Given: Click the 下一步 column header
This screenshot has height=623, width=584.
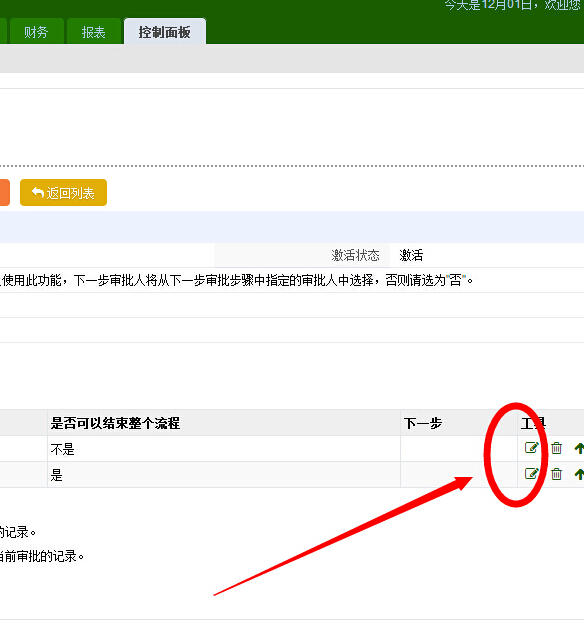Looking at the screenshot, I should pyautogui.click(x=423, y=423).
